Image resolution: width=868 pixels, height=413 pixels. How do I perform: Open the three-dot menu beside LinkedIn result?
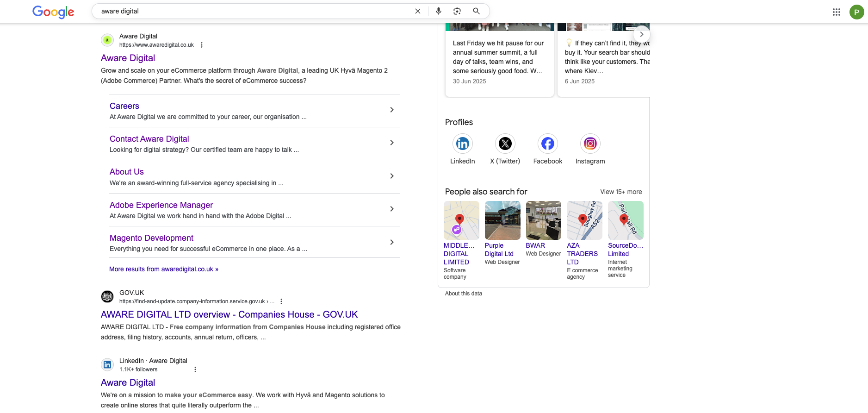click(195, 369)
